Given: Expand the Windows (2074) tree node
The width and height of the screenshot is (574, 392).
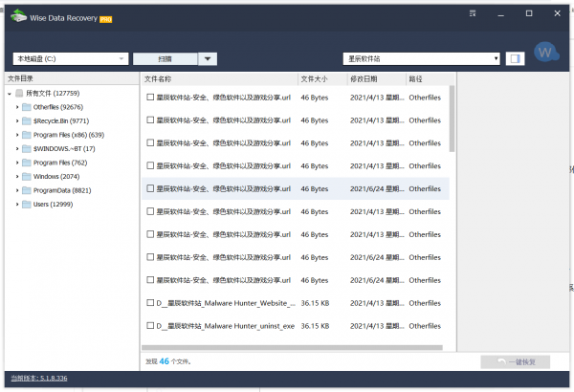Looking at the screenshot, I should click(17, 177).
